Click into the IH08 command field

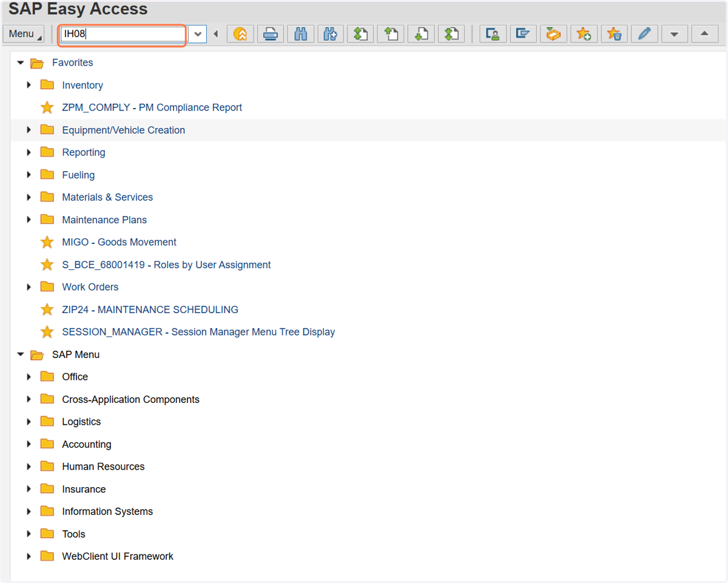coord(124,34)
